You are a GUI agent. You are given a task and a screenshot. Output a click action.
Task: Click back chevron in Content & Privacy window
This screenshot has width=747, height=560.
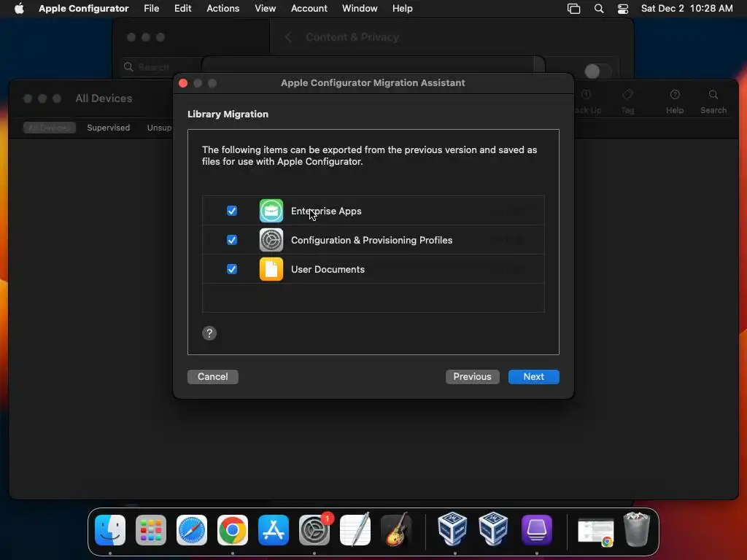[287, 37]
